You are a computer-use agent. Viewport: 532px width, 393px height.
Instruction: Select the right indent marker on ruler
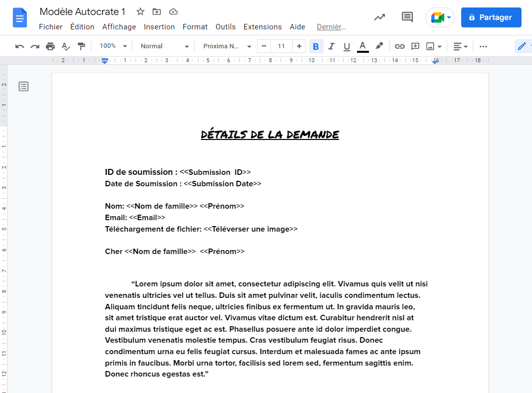(x=435, y=61)
